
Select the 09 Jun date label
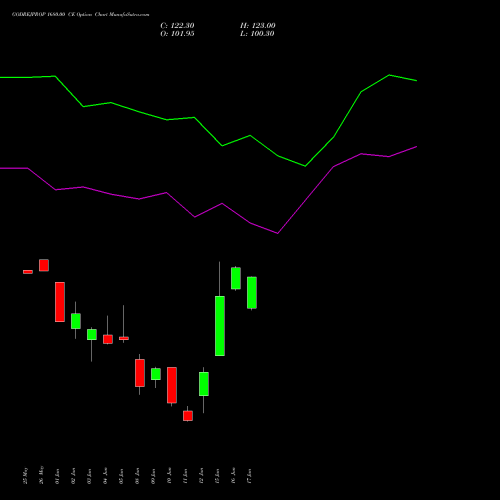click(154, 476)
